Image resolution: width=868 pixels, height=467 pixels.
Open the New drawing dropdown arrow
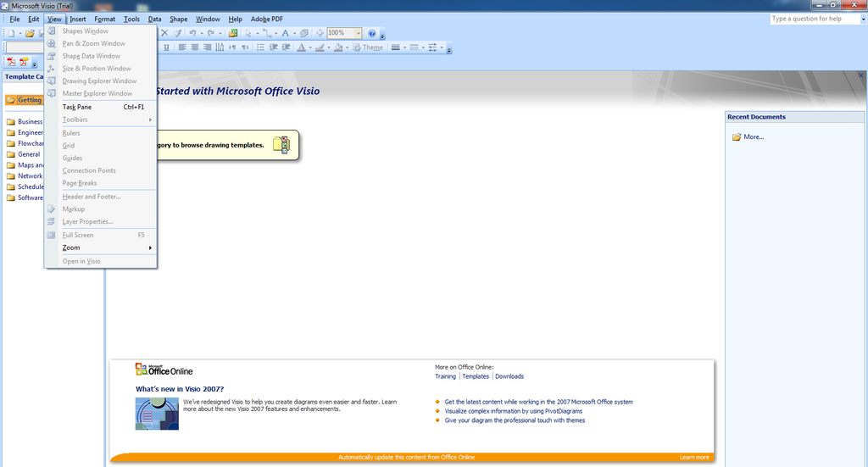20,33
